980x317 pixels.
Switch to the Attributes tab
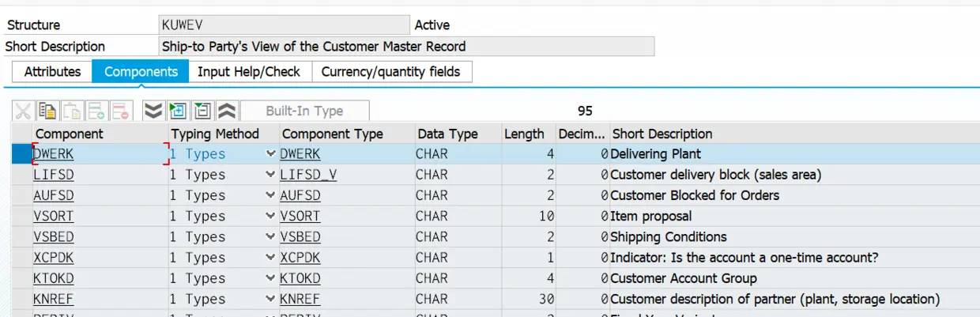(x=52, y=72)
